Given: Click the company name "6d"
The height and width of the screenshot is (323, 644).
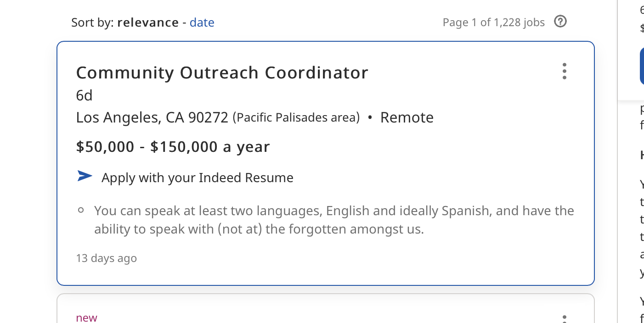Looking at the screenshot, I should pos(85,95).
